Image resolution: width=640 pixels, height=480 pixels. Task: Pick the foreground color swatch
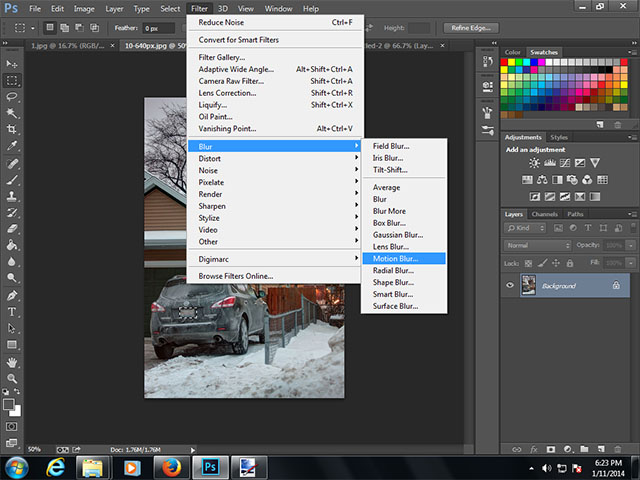(x=8, y=404)
